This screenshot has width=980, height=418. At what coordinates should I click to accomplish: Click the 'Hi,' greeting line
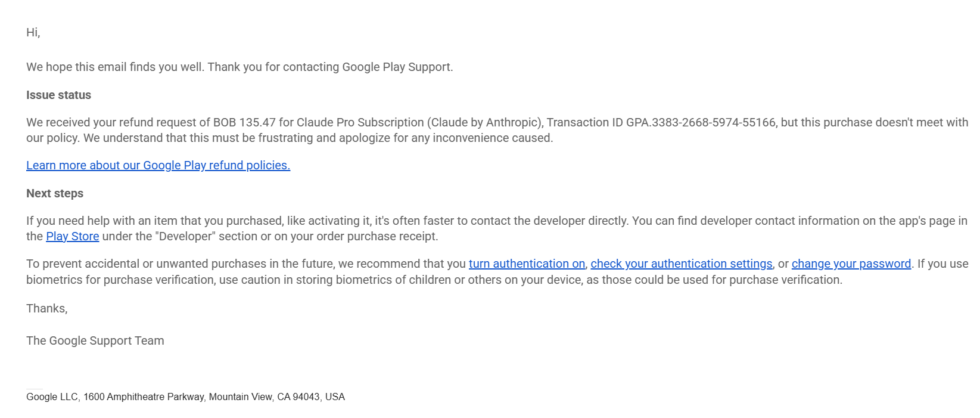coord(33,32)
